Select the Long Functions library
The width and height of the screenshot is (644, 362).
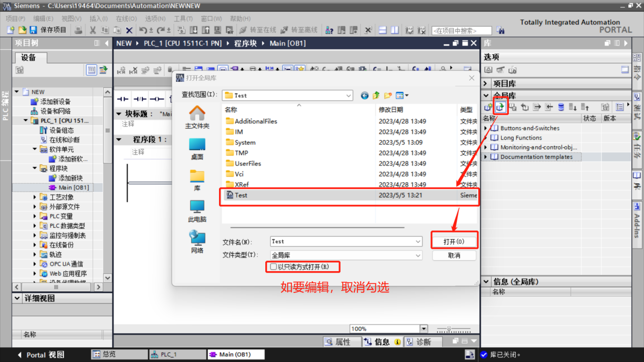(521, 138)
